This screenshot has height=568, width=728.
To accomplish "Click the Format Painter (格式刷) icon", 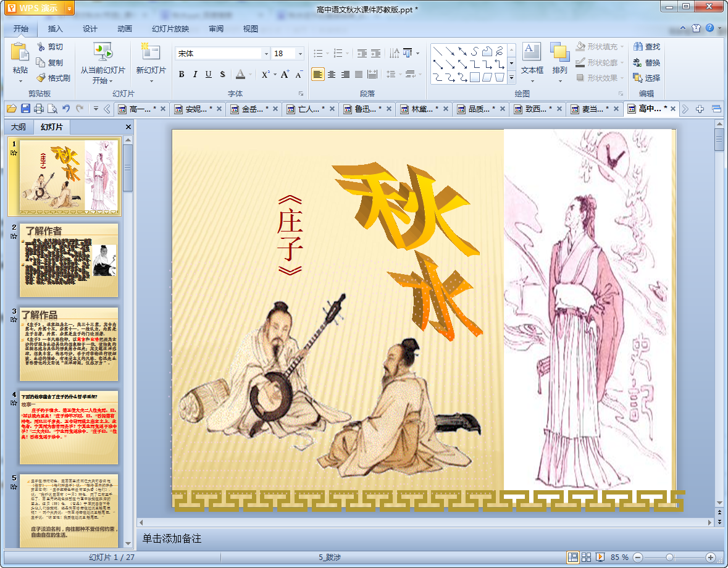I will coord(41,78).
